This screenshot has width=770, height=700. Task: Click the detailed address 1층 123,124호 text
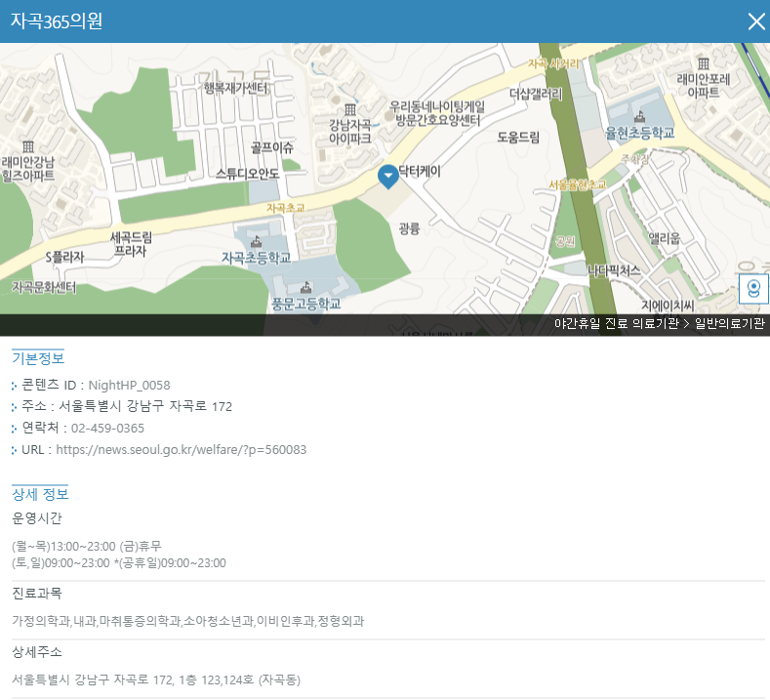coord(216,679)
